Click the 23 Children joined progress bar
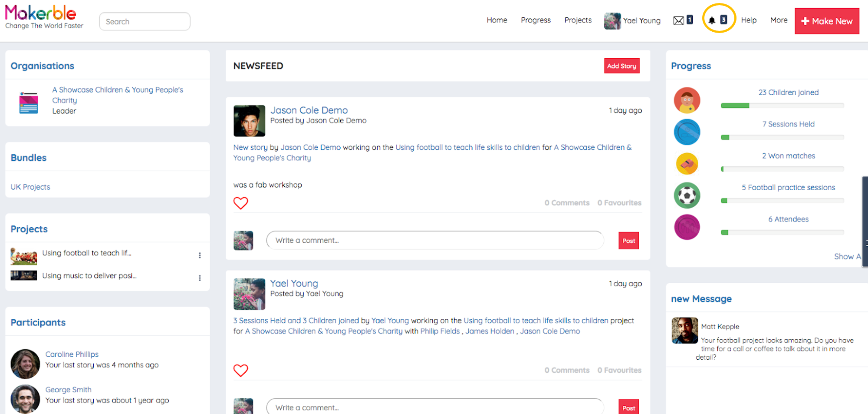This screenshot has width=868, height=414. (x=782, y=106)
